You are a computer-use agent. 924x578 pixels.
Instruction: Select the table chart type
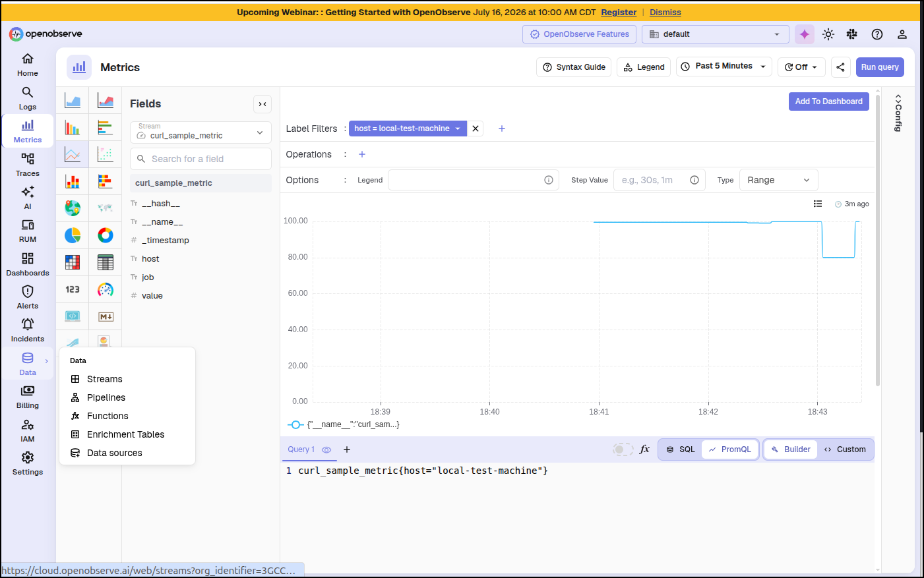tap(106, 262)
